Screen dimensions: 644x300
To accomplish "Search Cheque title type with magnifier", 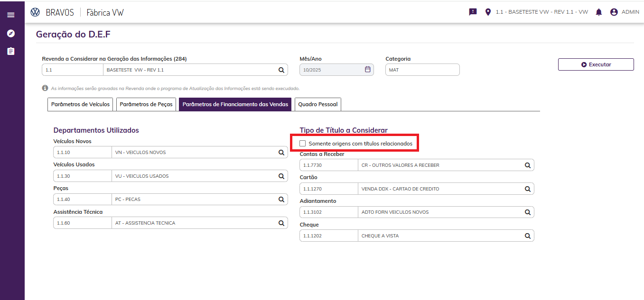I will click(528, 236).
